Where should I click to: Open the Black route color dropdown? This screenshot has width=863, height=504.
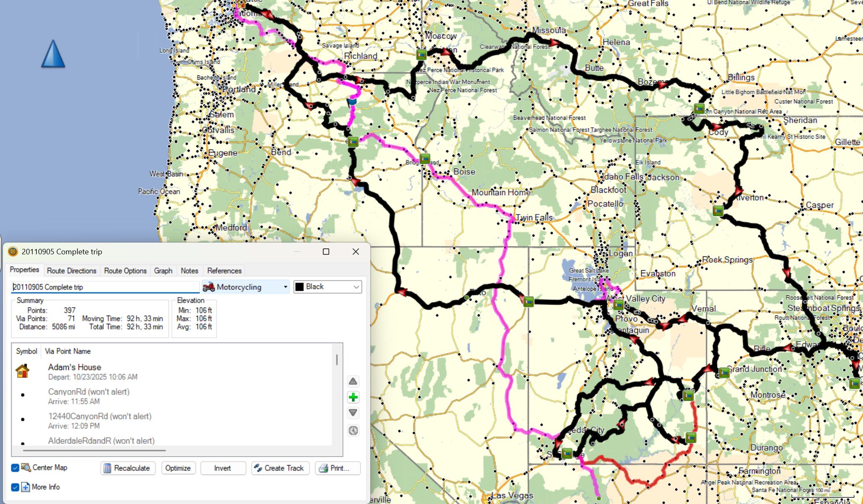point(328,287)
